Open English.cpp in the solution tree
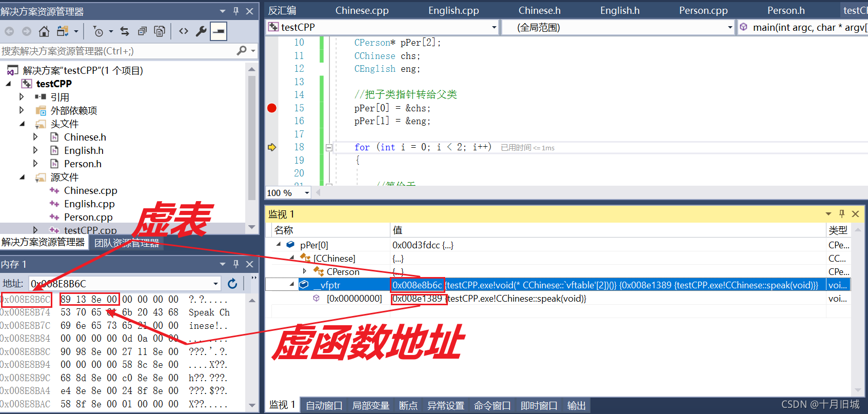The height and width of the screenshot is (414, 868). (89, 204)
